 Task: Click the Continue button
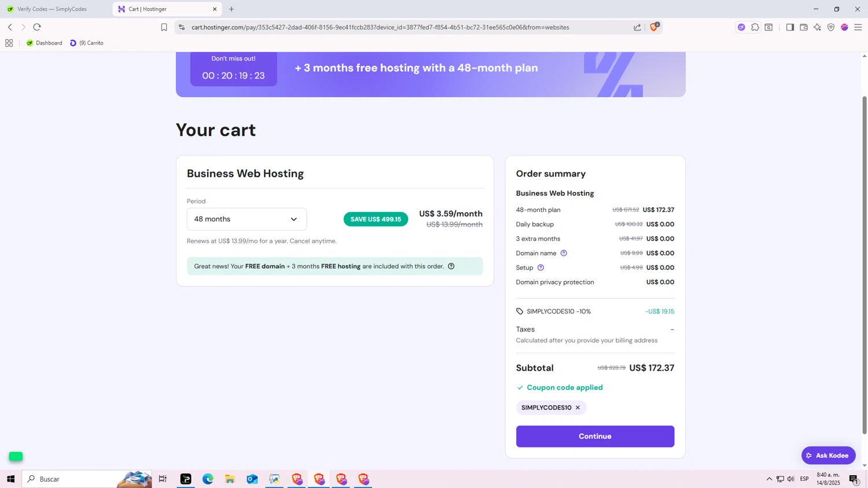pyautogui.click(x=595, y=436)
